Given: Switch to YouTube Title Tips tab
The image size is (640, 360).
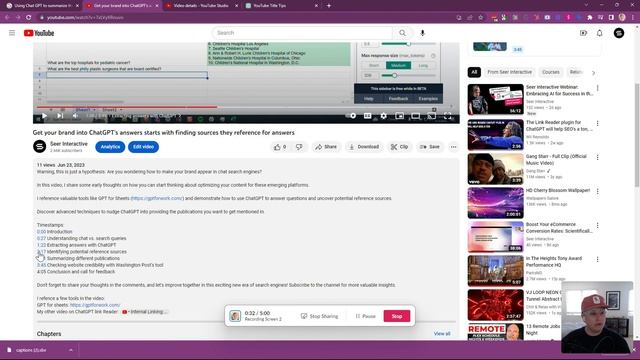Looking at the screenshot, I should [x=282, y=6].
